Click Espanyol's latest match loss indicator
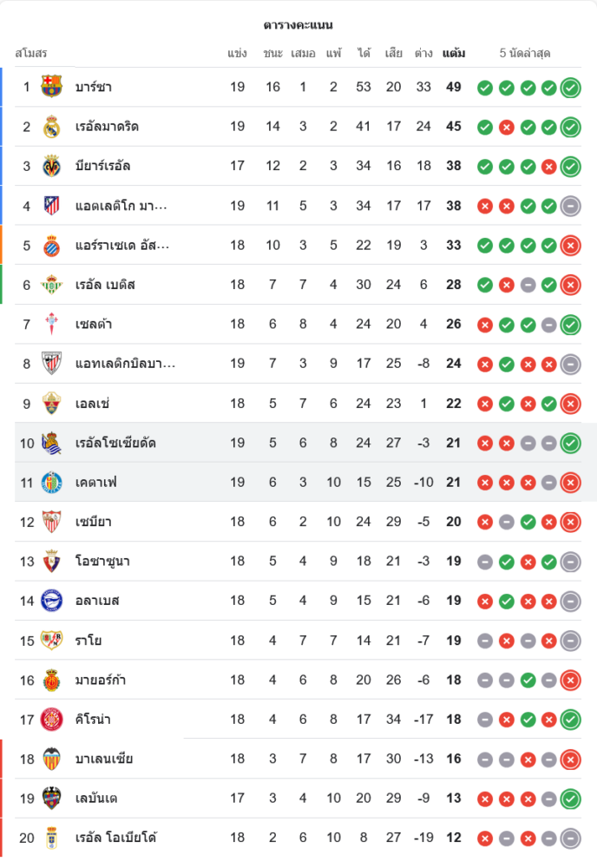 tap(570, 246)
